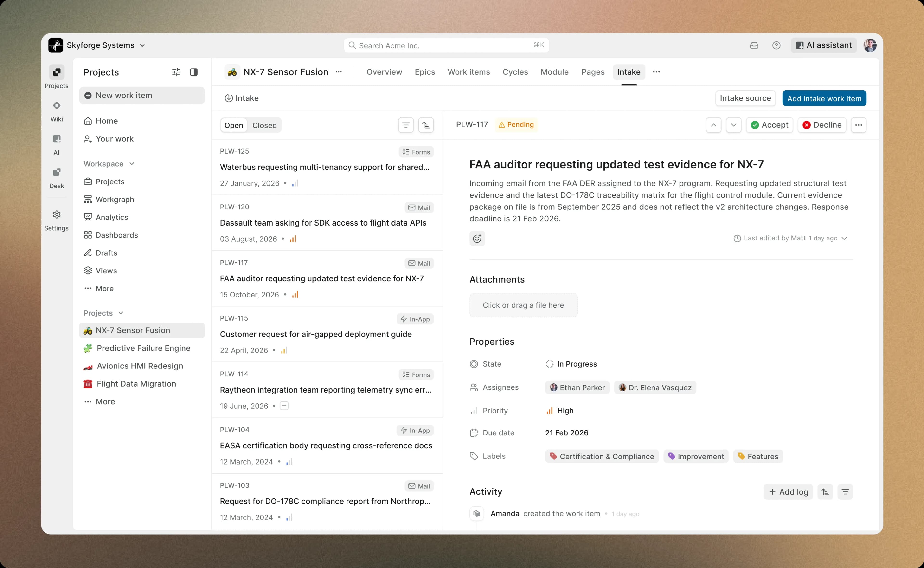Collapse the Workspace section

[x=132, y=164]
